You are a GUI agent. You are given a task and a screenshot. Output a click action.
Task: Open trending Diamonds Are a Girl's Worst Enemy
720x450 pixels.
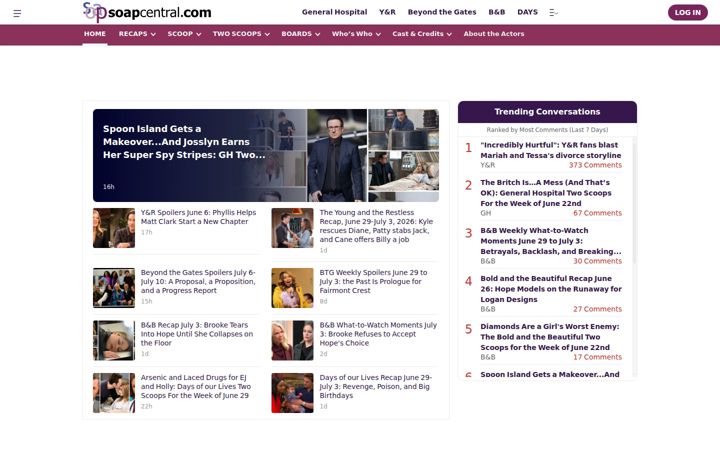550,337
